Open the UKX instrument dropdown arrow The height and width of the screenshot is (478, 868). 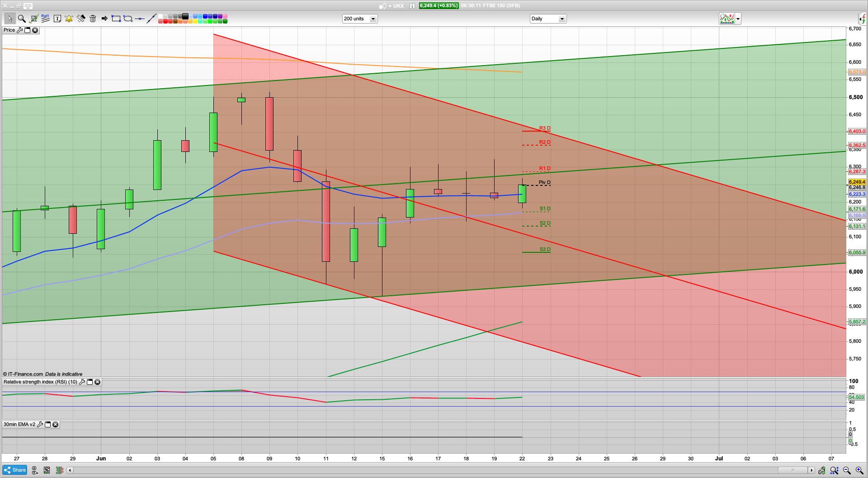(390, 6)
